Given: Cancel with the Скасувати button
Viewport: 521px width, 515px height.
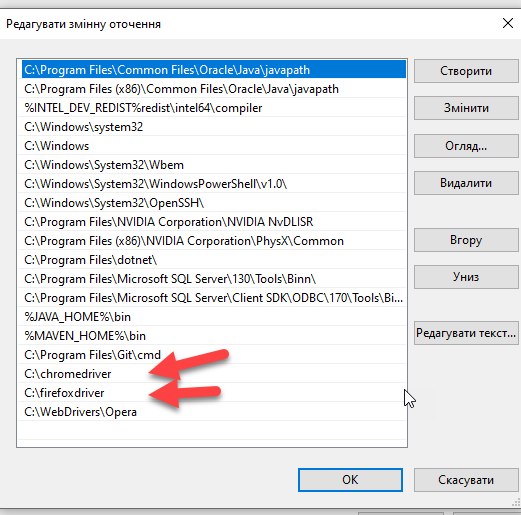Looking at the screenshot, I should click(466, 480).
